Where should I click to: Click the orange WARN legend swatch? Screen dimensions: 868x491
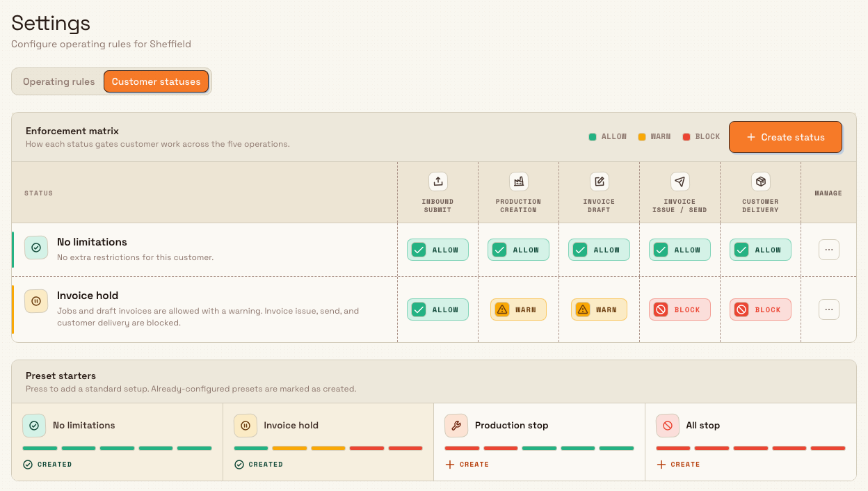pos(642,137)
